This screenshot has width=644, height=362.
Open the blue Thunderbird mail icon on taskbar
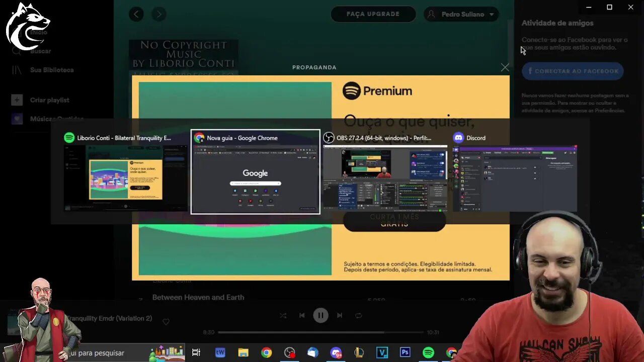(312, 353)
